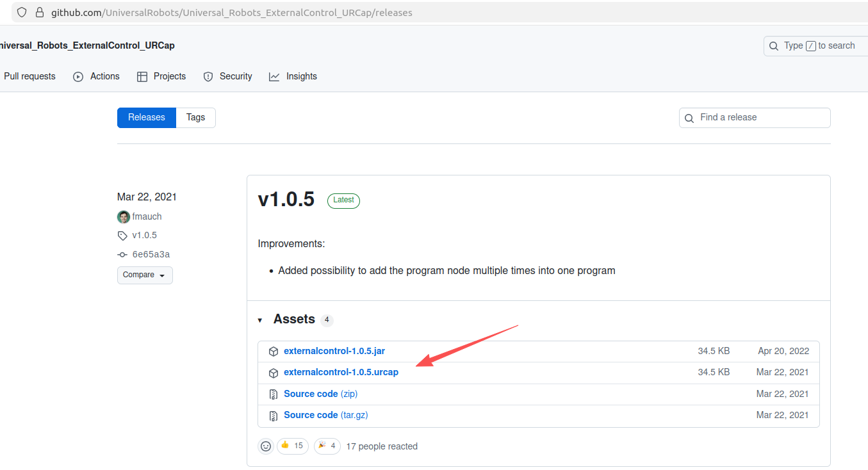Open fmauch user profile link
The width and height of the screenshot is (868, 470).
pos(147,216)
